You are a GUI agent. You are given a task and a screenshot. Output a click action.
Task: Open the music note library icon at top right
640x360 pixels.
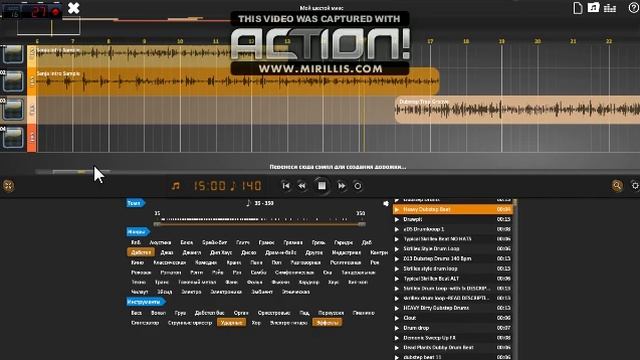pyautogui.click(x=593, y=7)
